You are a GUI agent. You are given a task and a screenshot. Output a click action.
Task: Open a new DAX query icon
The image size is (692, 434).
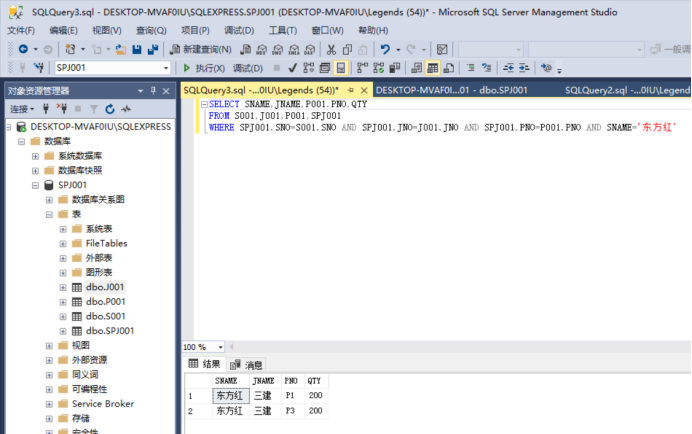pos(310,49)
